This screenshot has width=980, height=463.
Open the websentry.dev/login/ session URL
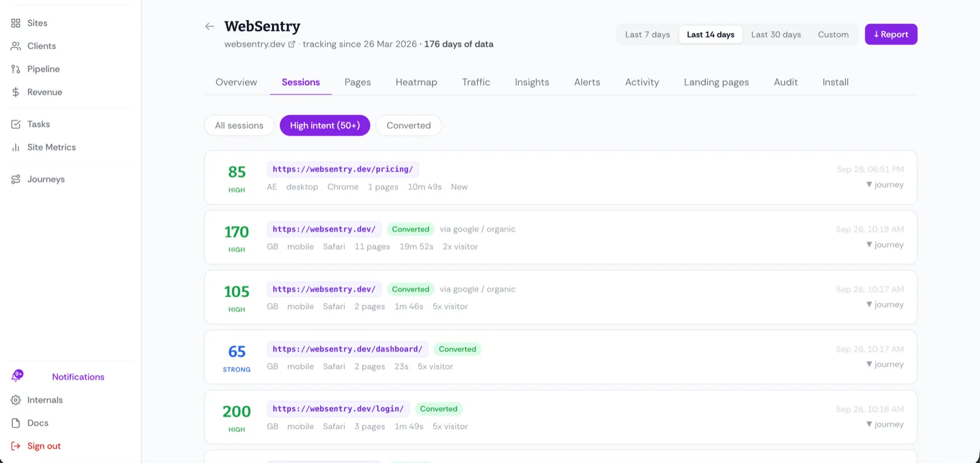click(x=338, y=409)
